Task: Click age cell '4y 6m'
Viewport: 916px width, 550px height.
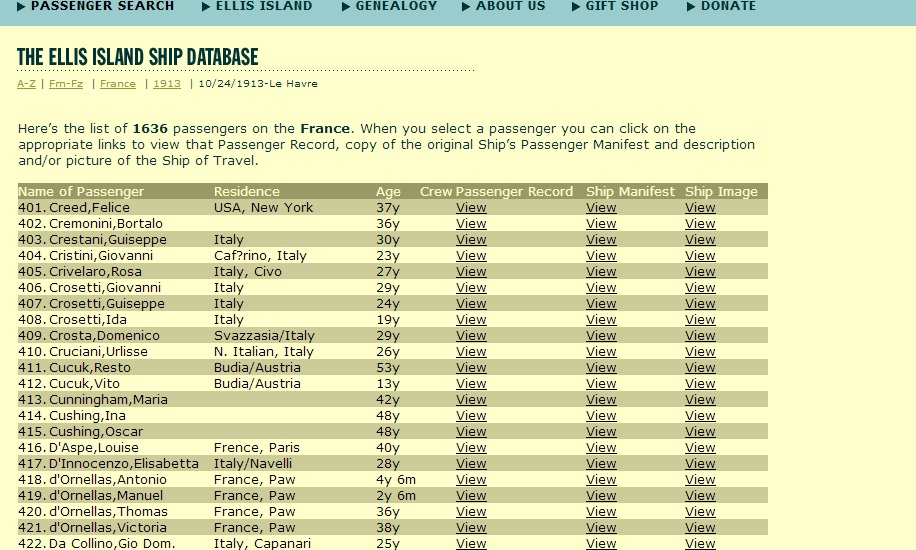Action: [x=396, y=479]
